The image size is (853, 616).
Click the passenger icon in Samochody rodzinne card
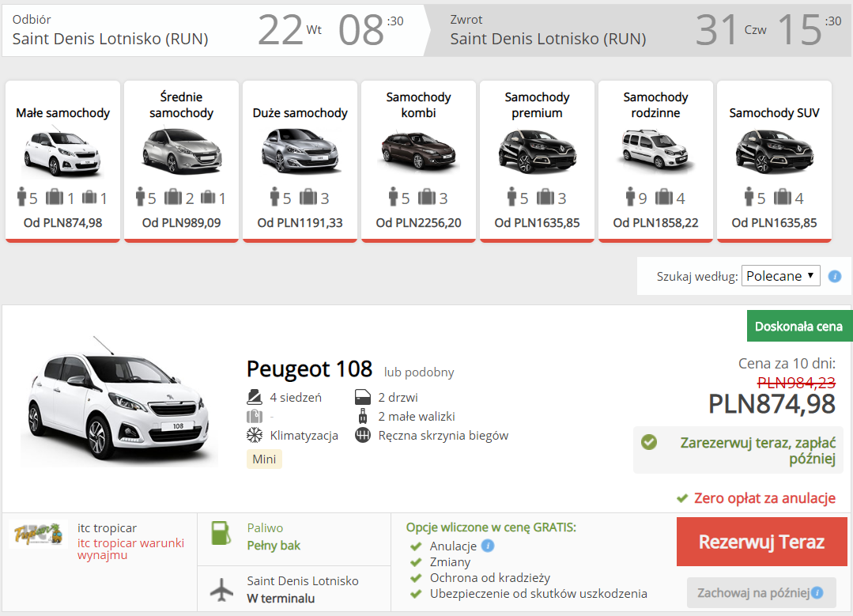click(630, 197)
